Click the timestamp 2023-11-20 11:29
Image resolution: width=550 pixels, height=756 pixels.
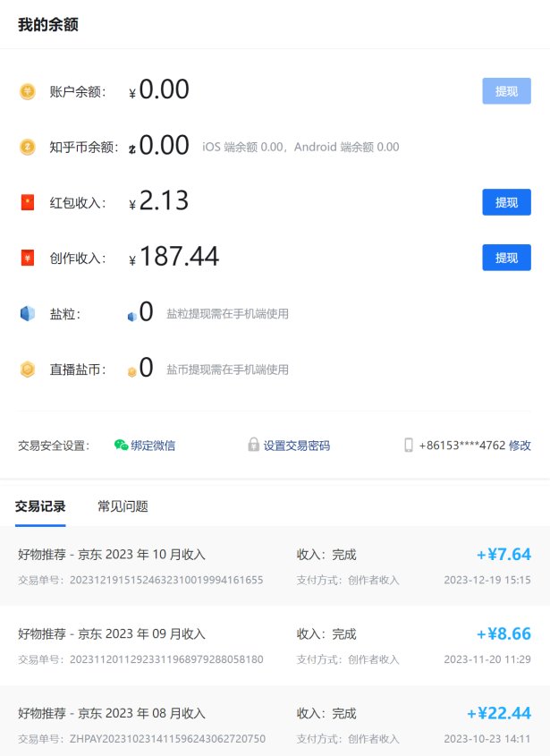[x=487, y=659]
